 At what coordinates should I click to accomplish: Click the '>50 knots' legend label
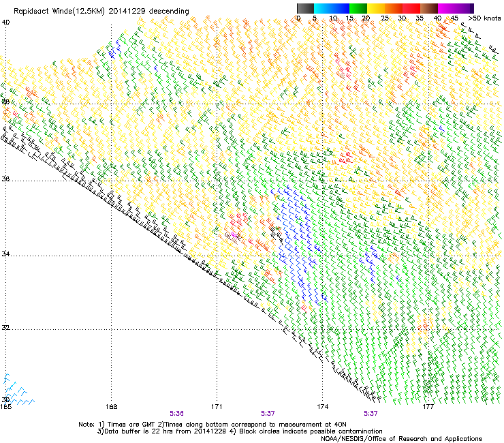(484, 18)
